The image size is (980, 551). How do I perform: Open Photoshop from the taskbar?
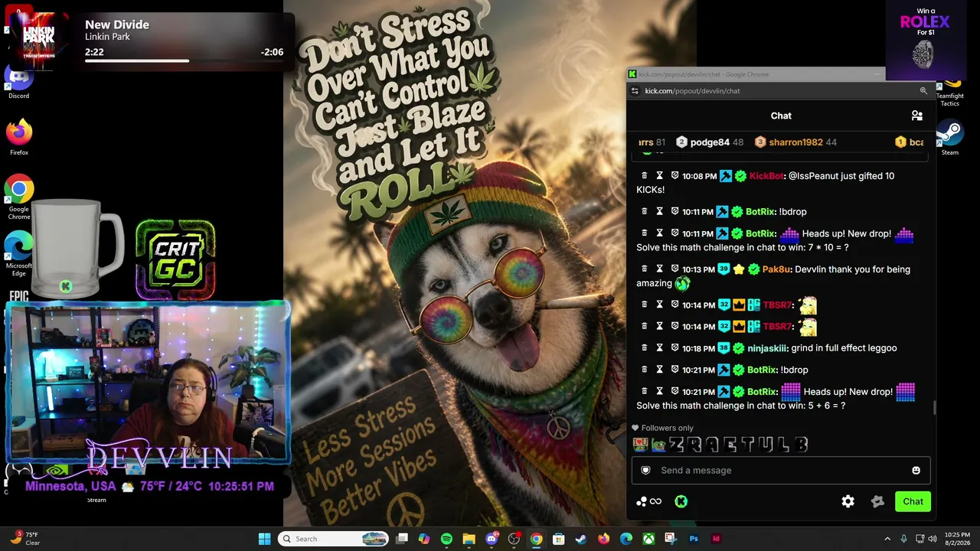tap(694, 539)
